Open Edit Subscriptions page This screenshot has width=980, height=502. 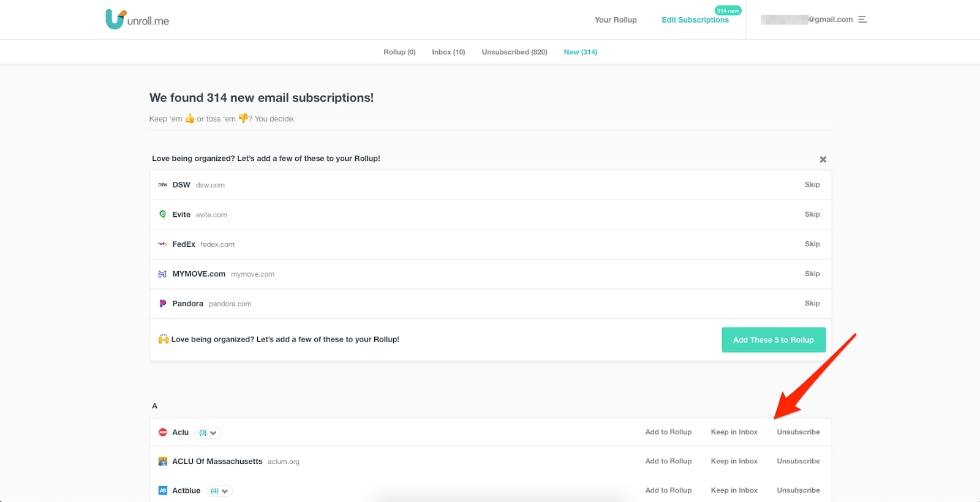[x=695, y=20]
